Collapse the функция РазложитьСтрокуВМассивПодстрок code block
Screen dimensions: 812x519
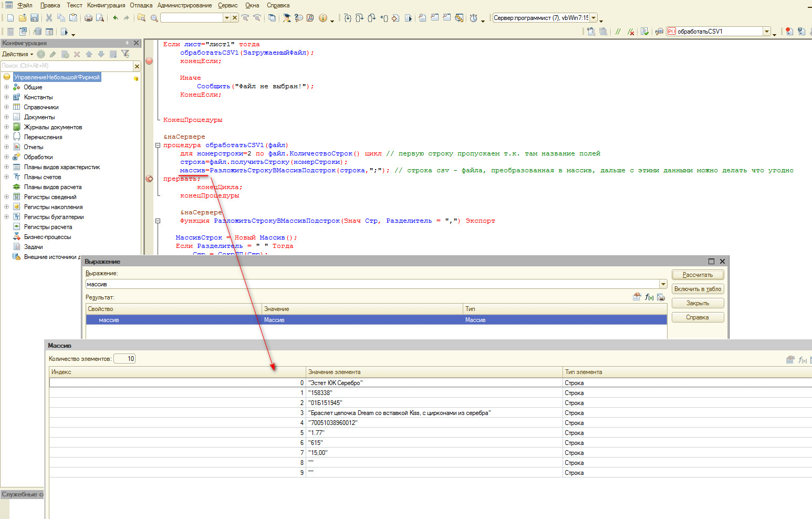[158, 221]
